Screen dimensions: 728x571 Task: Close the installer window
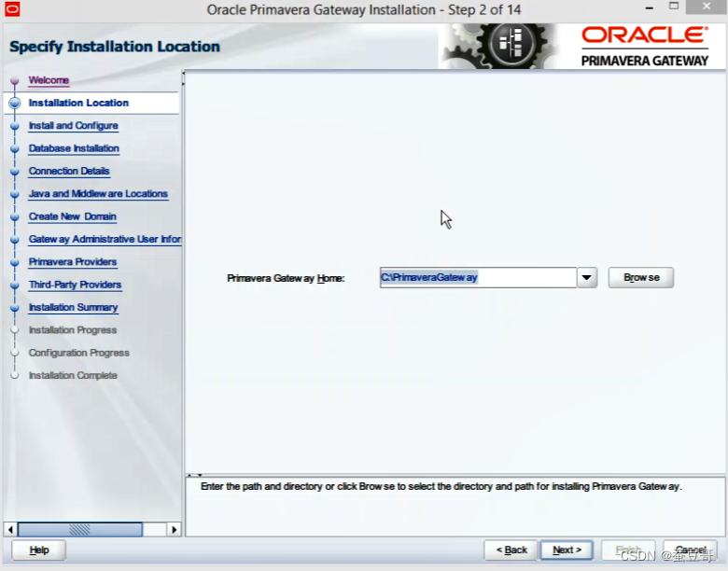coord(707,7)
